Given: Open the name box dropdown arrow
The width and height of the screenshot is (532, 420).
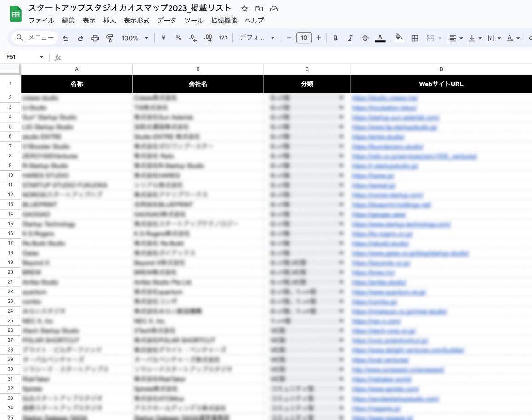Looking at the screenshot, I should (x=41, y=57).
